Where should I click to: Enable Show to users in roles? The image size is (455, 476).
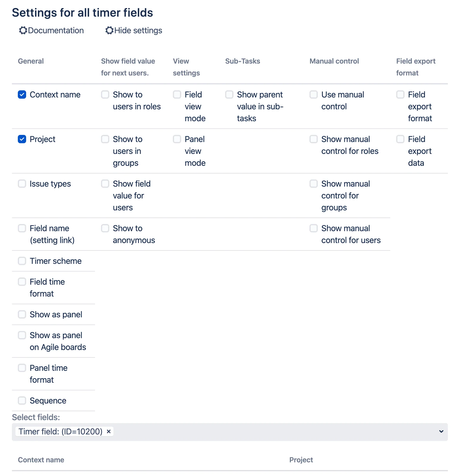tap(105, 94)
